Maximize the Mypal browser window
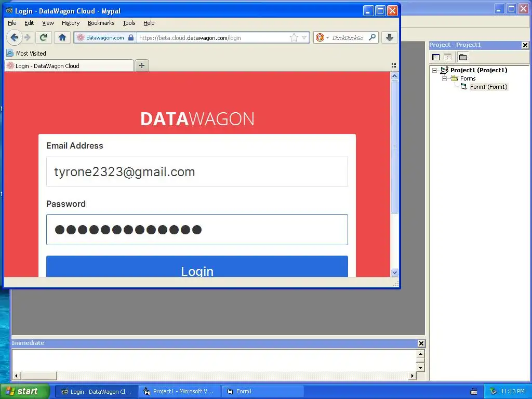This screenshot has width=532, height=399. point(380,11)
